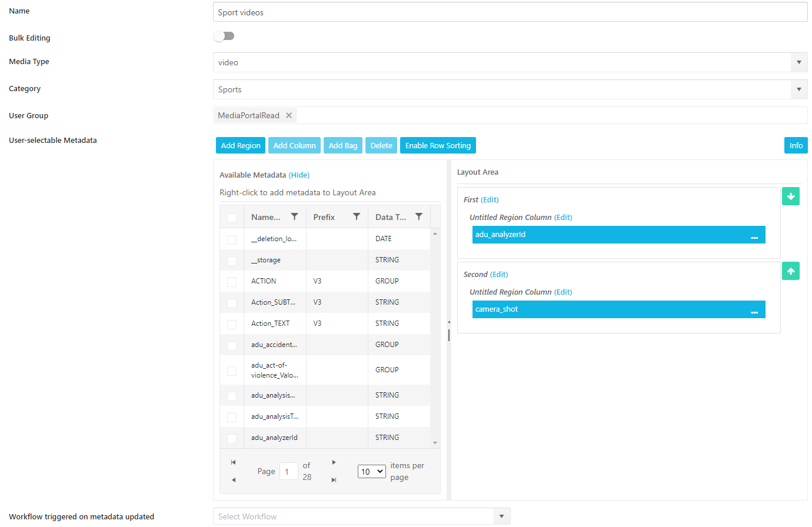Screen dimensions: 812x527
Task: Select all rows with header checkbox
Action: 232,218
